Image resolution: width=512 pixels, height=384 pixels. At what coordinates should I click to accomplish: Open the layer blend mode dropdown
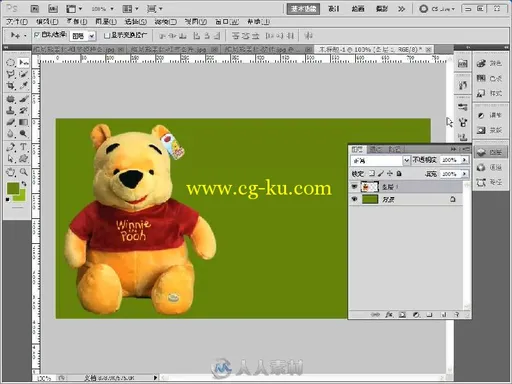(380, 161)
